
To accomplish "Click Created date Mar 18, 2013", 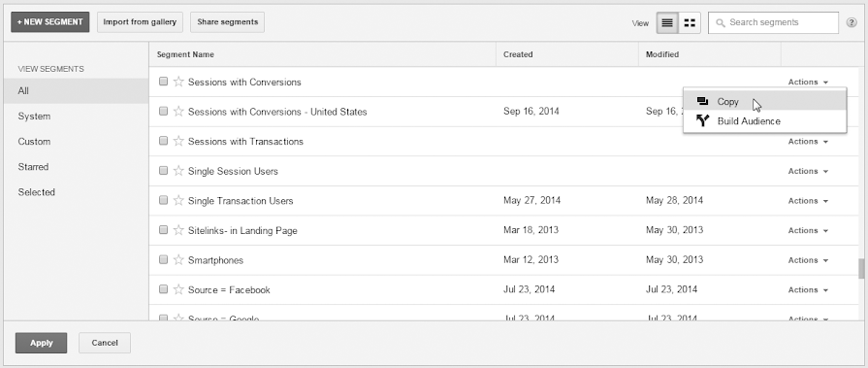I will point(530,230).
